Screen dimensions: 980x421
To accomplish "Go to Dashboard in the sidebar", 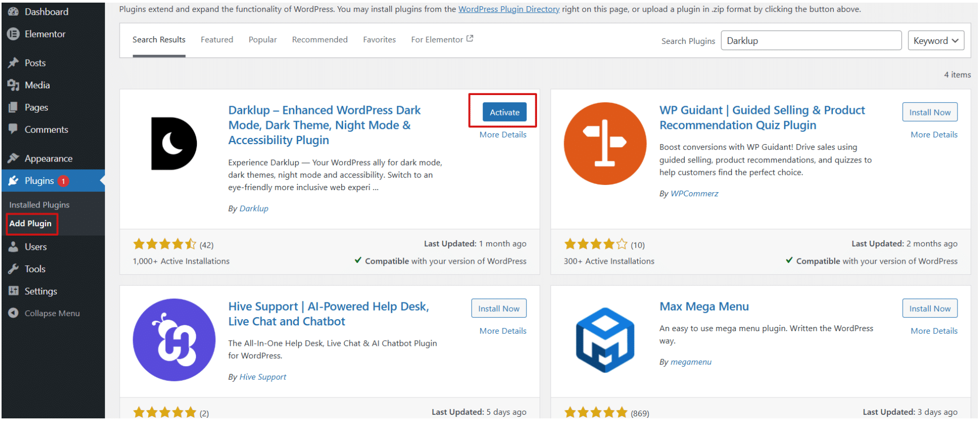I will (46, 11).
